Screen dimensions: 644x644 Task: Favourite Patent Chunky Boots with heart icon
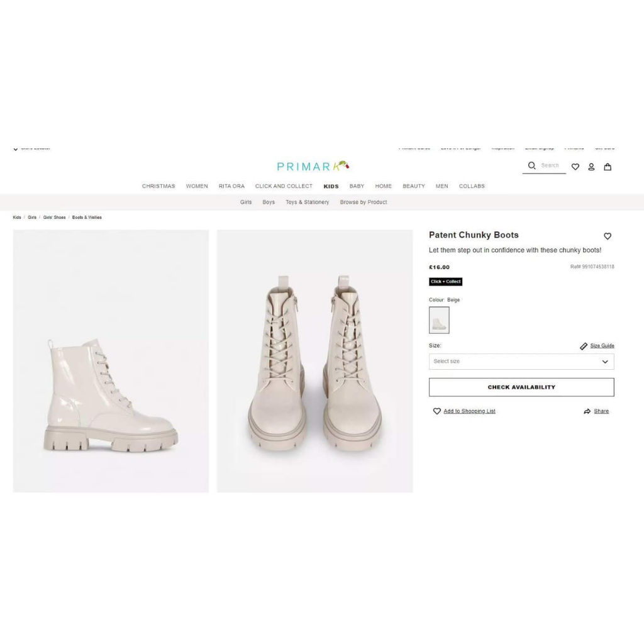(608, 236)
